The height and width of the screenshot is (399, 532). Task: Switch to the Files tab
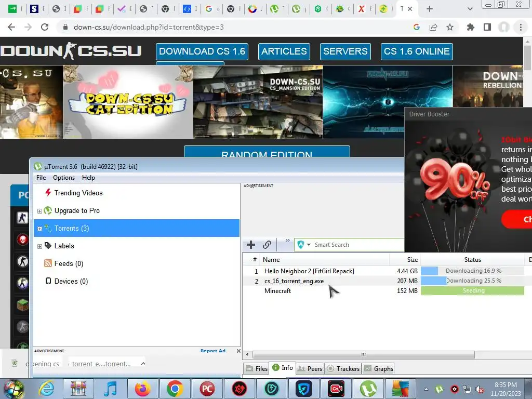click(257, 369)
